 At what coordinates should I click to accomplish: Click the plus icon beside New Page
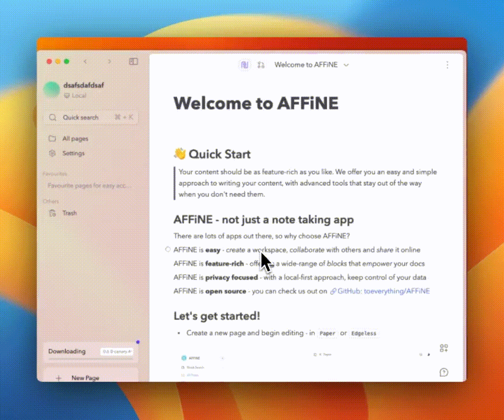59,378
